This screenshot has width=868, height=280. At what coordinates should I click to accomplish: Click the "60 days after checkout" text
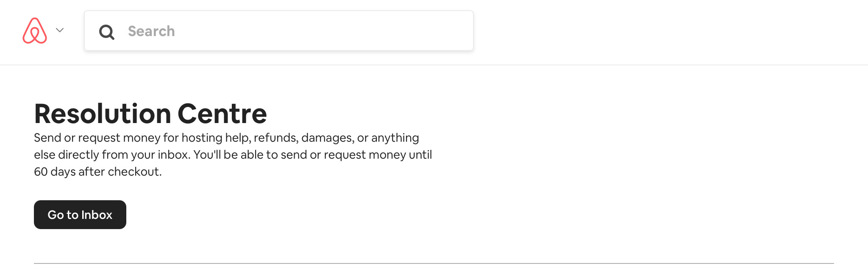(97, 172)
